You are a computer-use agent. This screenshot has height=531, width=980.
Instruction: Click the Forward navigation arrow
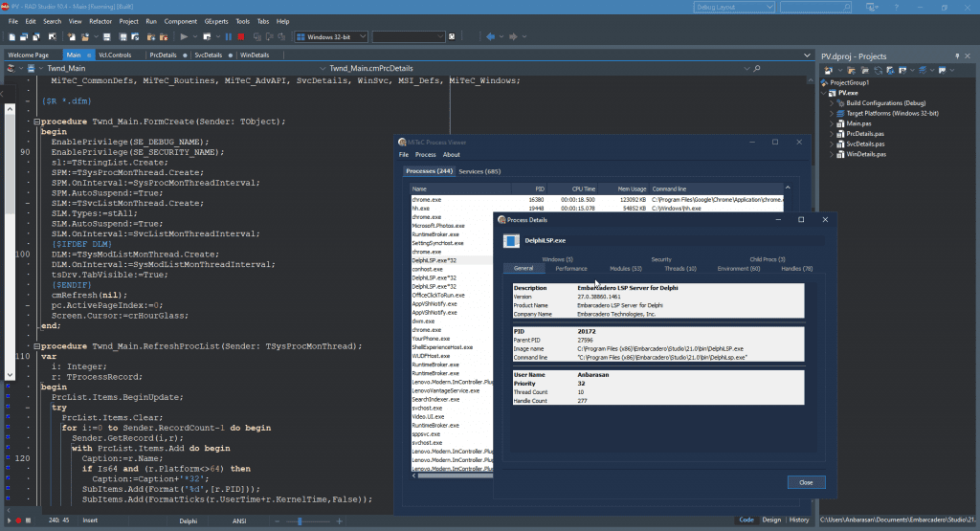pyautogui.click(x=513, y=37)
